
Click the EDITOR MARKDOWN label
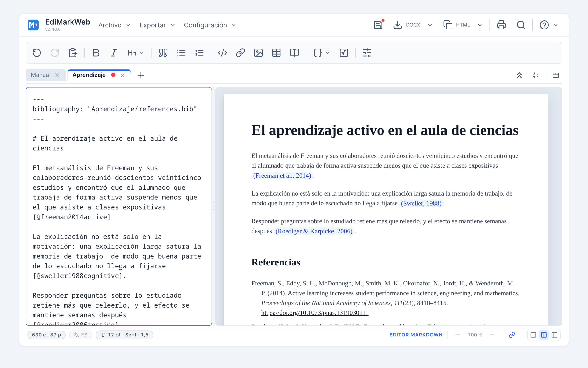(416, 335)
